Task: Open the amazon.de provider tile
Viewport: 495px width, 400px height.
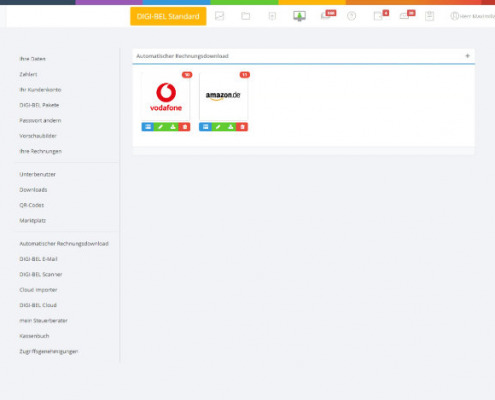Action: 223,97
